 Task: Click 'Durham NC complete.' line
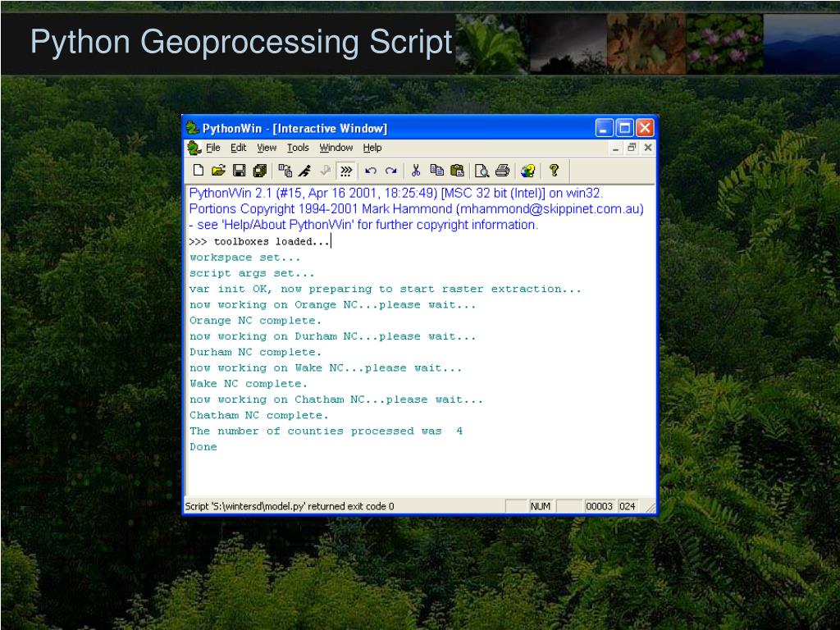coord(255,352)
